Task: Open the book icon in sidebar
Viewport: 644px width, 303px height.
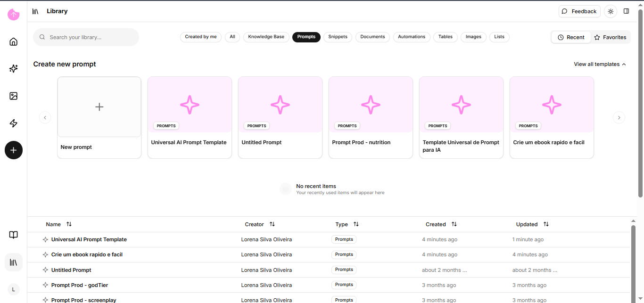Action: click(x=14, y=235)
